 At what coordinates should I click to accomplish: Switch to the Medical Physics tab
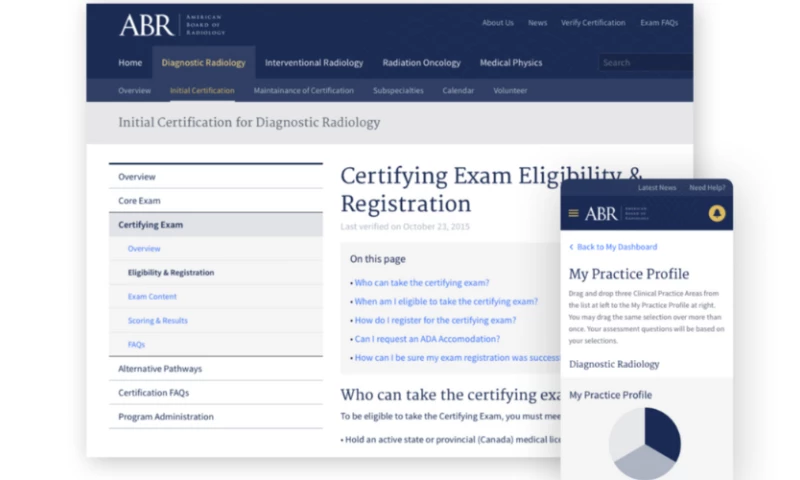tap(510, 63)
